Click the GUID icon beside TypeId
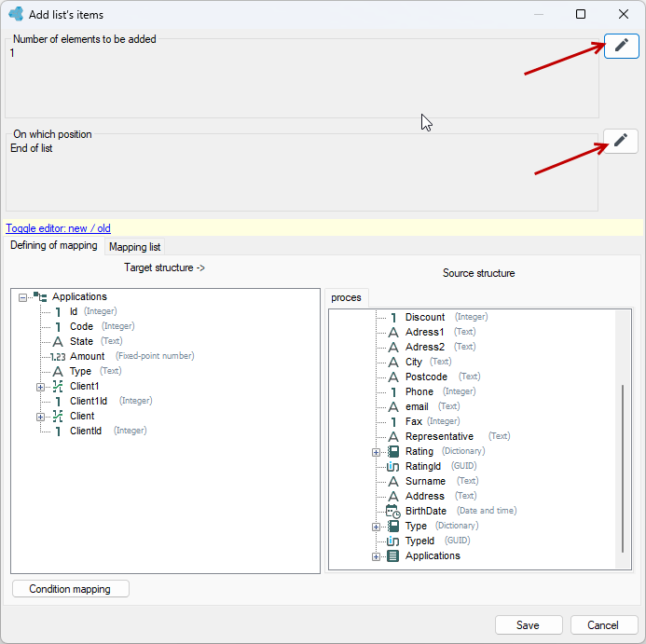Image resolution: width=646 pixels, height=644 pixels. click(393, 541)
